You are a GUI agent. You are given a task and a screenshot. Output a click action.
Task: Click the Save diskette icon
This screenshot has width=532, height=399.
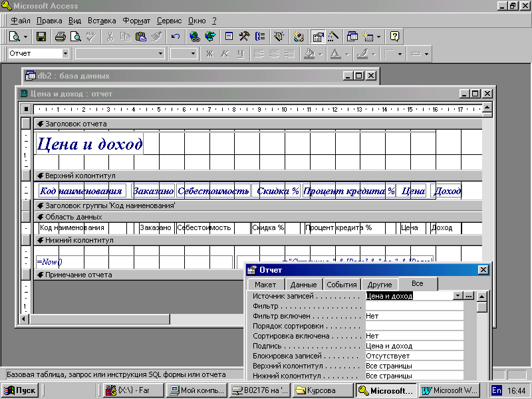click(x=41, y=37)
